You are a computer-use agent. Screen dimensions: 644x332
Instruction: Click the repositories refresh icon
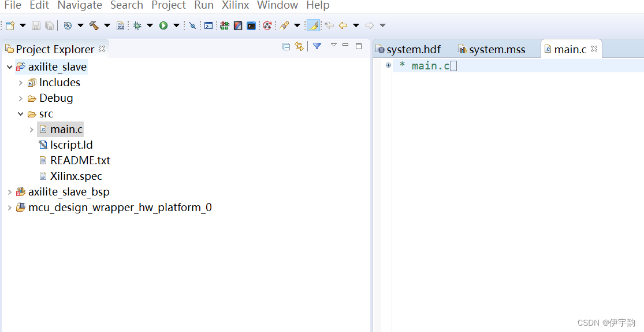267,25
